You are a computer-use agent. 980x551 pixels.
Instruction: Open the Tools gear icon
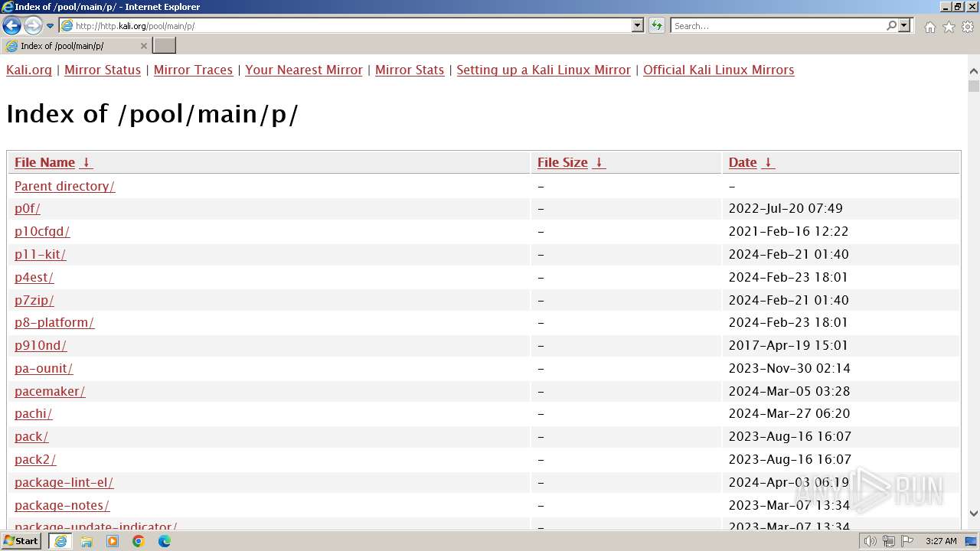[968, 27]
